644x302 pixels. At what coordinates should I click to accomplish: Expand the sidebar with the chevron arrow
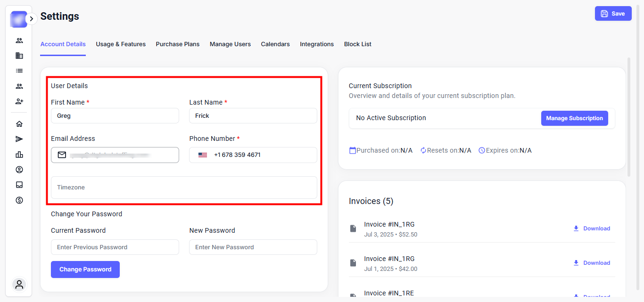coord(31,19)
